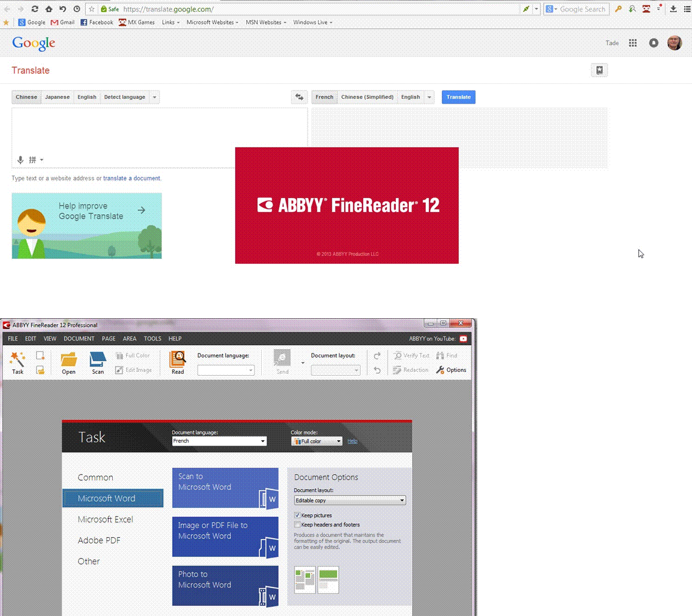Click the Help improve Google Translate banner

coord(87,226)
